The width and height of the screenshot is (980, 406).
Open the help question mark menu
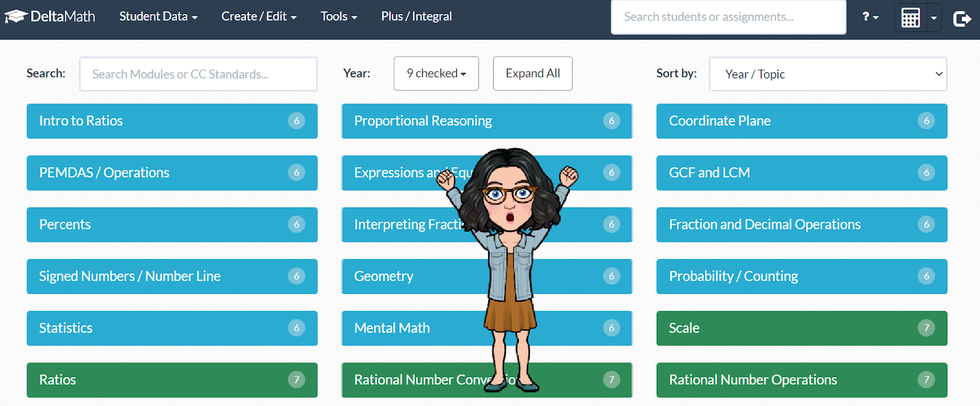(x=870, y=17)
